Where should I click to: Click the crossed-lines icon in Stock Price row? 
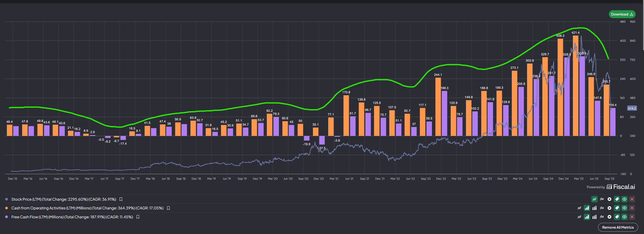[x=602, y=199]
